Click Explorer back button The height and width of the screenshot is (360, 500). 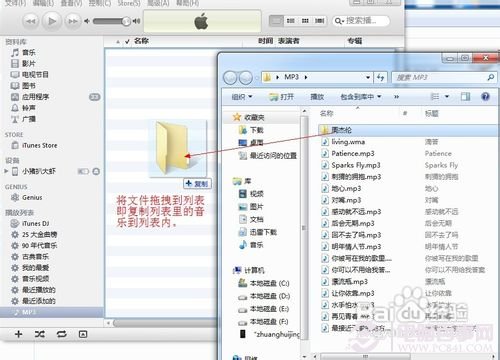point(230,78)
